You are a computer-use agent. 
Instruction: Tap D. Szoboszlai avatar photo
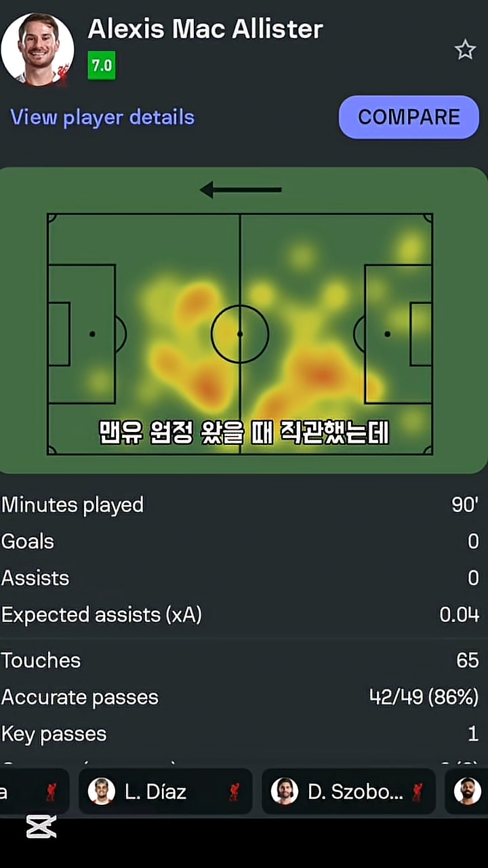point(285,791)
